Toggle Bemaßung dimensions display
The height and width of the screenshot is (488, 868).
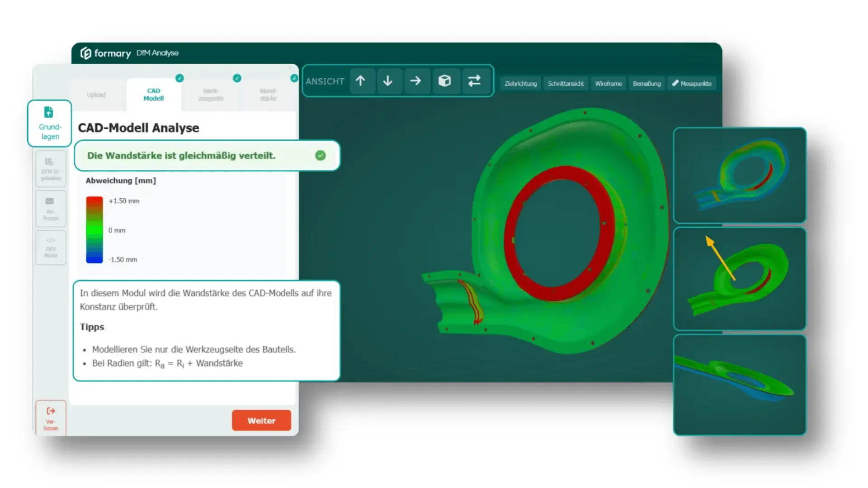pyautogui.click(x=646, y=84)
